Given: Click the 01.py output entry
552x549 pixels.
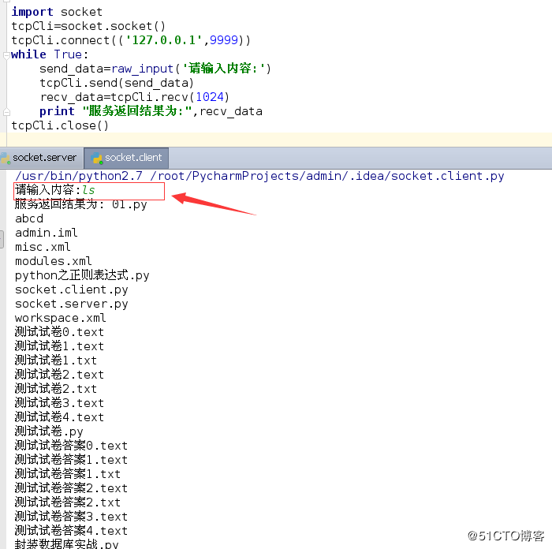Looking at the screenshot, I should [x=129, y=205].
